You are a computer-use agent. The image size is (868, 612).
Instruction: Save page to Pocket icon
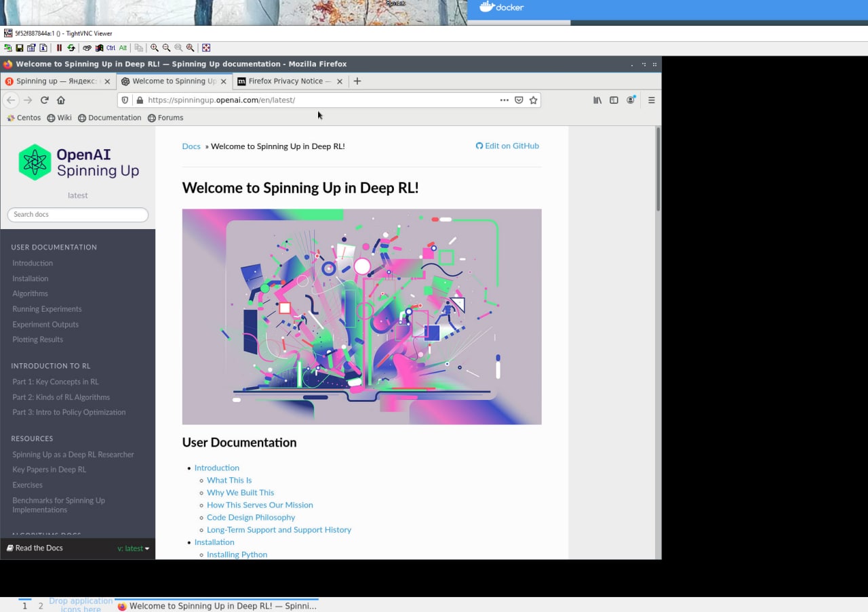519,100
